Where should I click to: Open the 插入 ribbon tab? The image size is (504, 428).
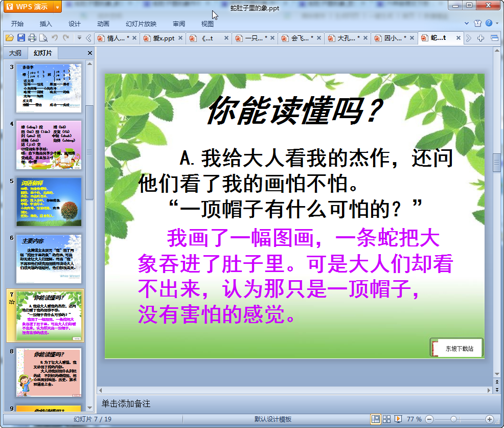(x=45, y=24)
